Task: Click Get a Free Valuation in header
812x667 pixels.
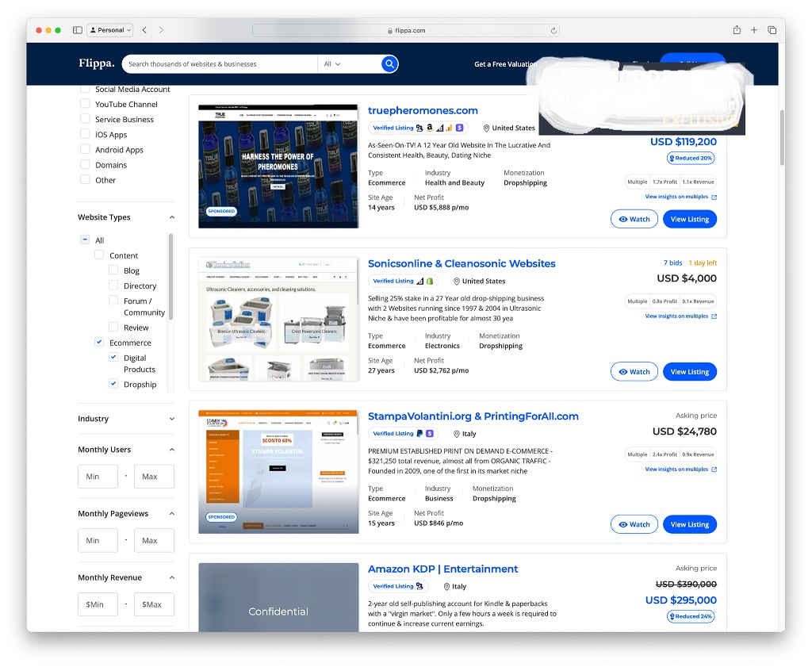Action: [x=505, y=64]
